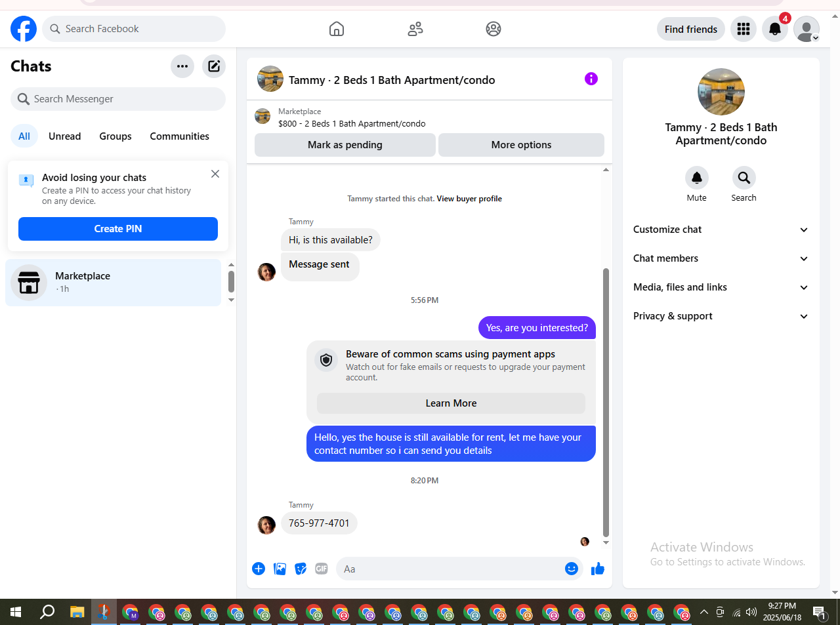Image resolution: width=840 pixels, height=625 pixels.
Task: Open the account profile menu avatar
Action: [807, 29]
